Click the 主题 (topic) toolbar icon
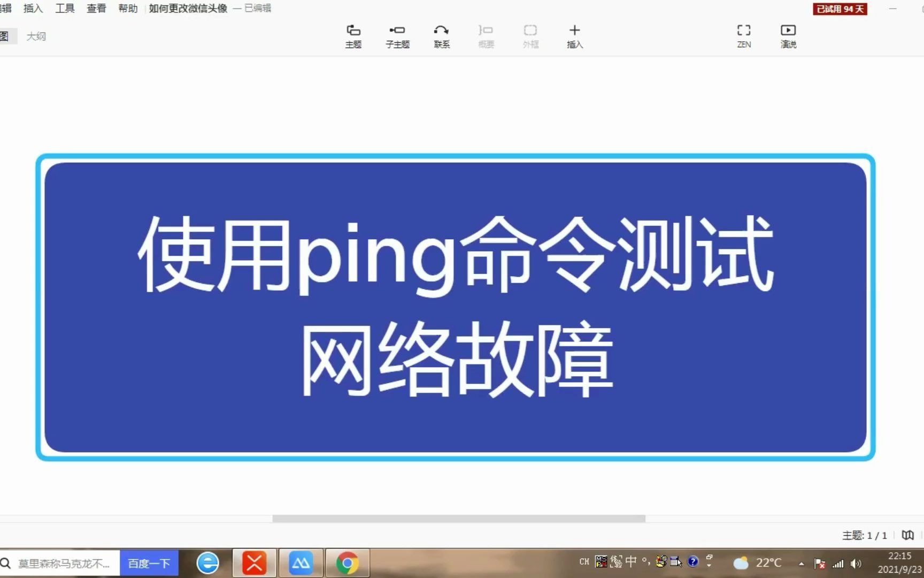This screenshot has width=924, height=578. pyautogui.click(x=353, y=36)
